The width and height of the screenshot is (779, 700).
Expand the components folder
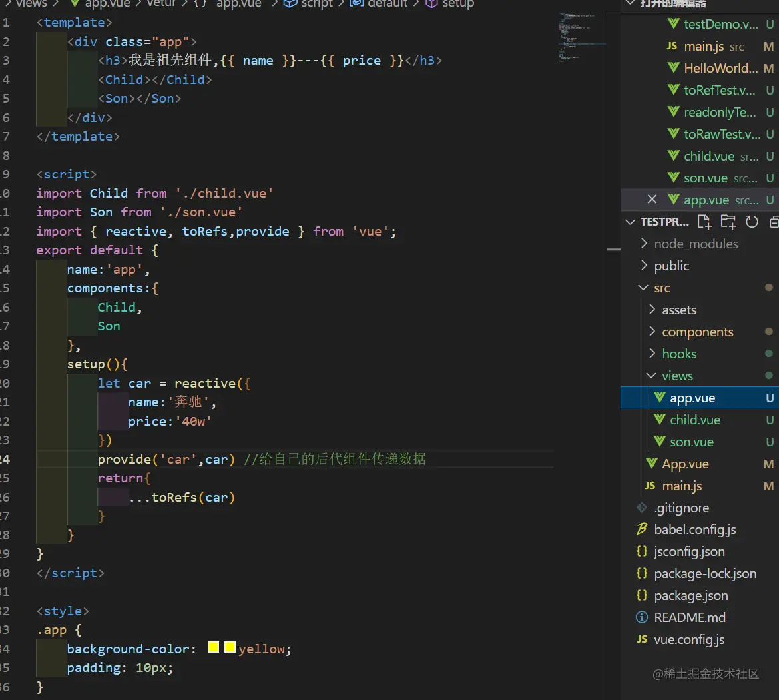click(652, 332)
